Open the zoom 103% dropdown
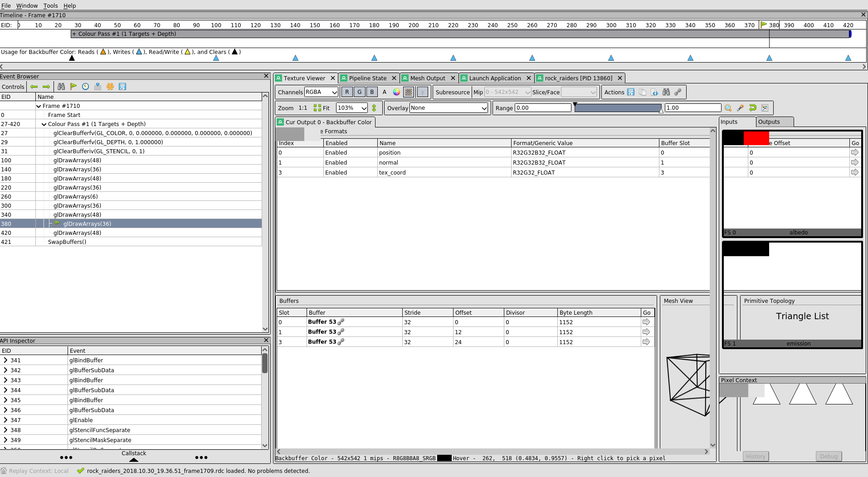Viewport: 868px width, 477px height. point(351,108)
